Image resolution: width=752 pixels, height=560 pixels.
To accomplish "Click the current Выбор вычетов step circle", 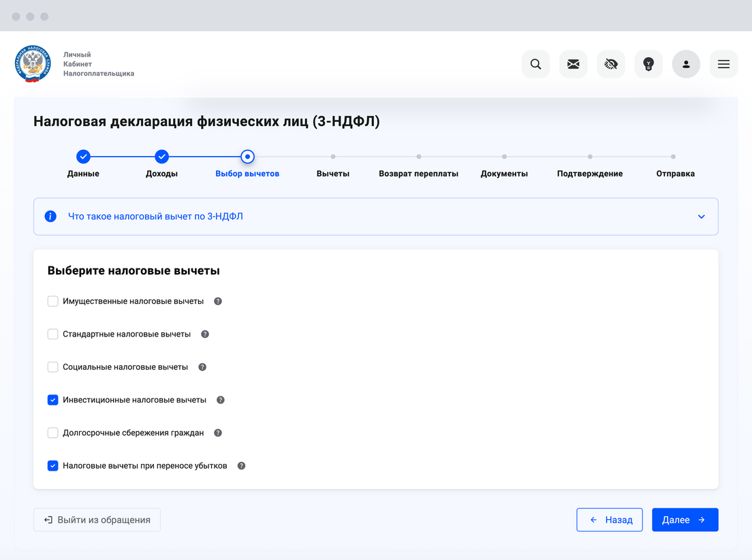I will tap(247, 157).
